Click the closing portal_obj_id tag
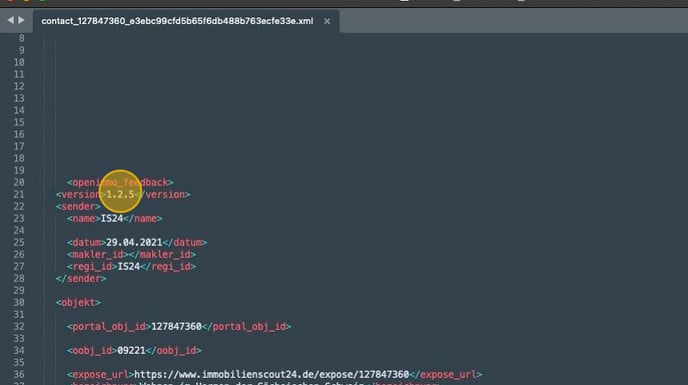The image size is (688, 385). click(247, 327)
